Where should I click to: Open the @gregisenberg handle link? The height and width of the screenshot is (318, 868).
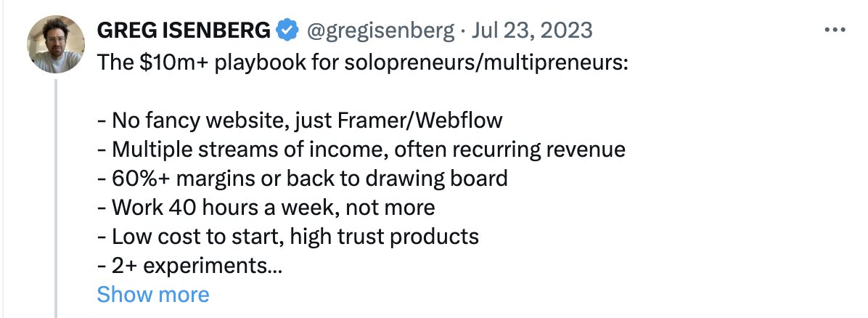pyautogui.click(x=378, y=30)
